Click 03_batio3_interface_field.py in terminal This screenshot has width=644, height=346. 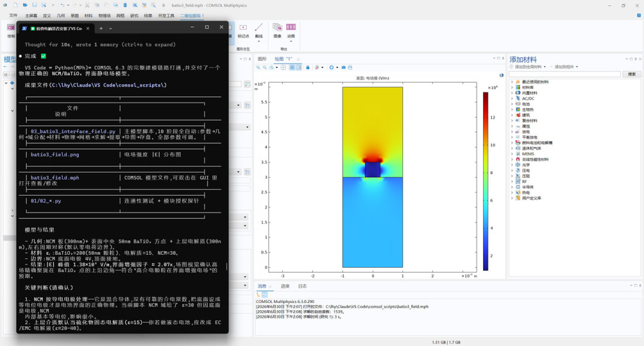click(73, 131)
